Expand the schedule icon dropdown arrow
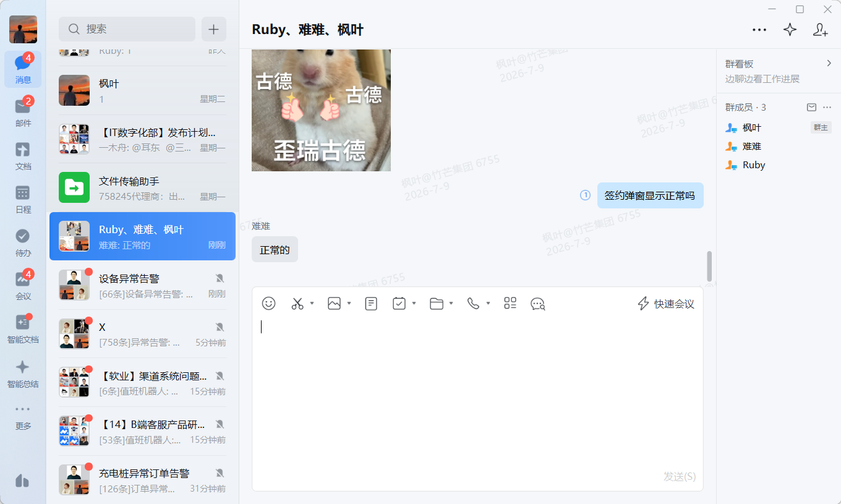 [414, 304]
